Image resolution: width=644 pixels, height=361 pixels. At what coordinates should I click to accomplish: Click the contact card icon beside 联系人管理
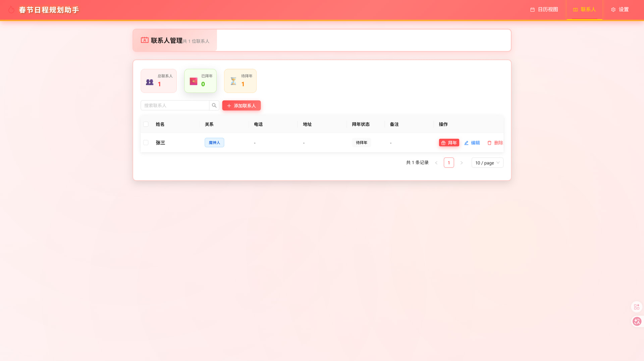145,40
